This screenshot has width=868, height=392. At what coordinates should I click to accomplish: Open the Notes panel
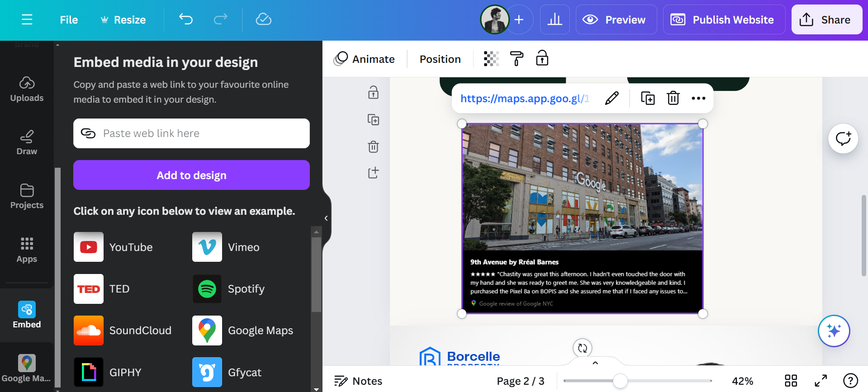pos(358,381)
